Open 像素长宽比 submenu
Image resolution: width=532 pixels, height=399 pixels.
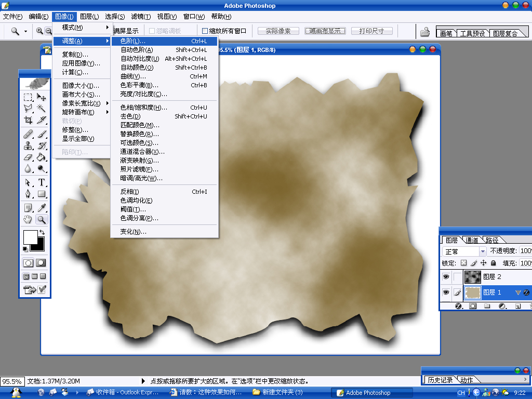point(82,103)
